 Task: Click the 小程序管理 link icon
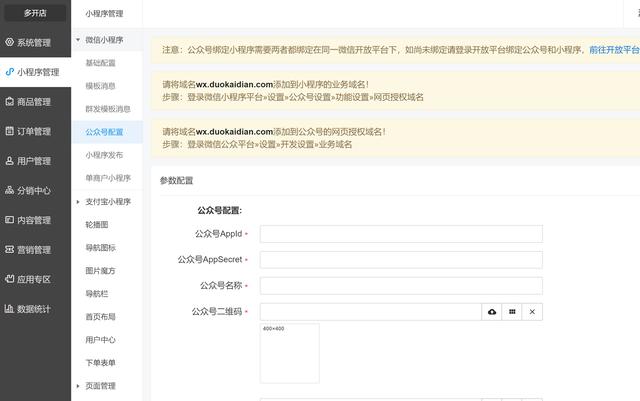click(9, 72)
